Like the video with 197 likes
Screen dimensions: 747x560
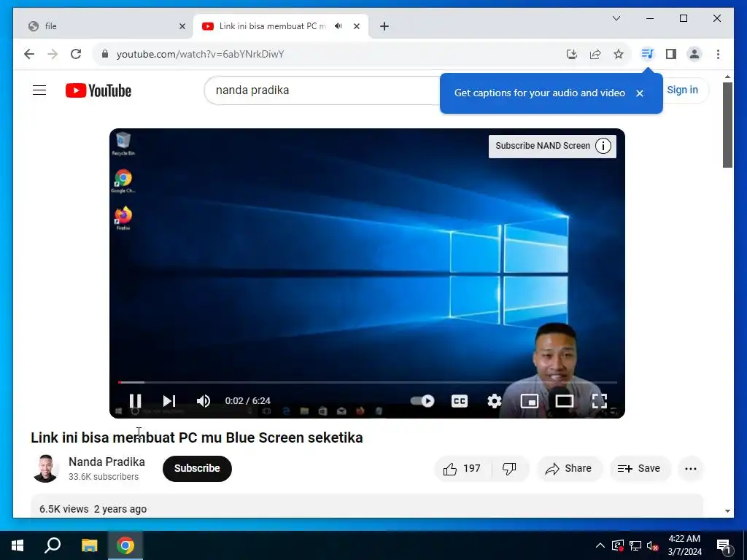tap(462, 469)
